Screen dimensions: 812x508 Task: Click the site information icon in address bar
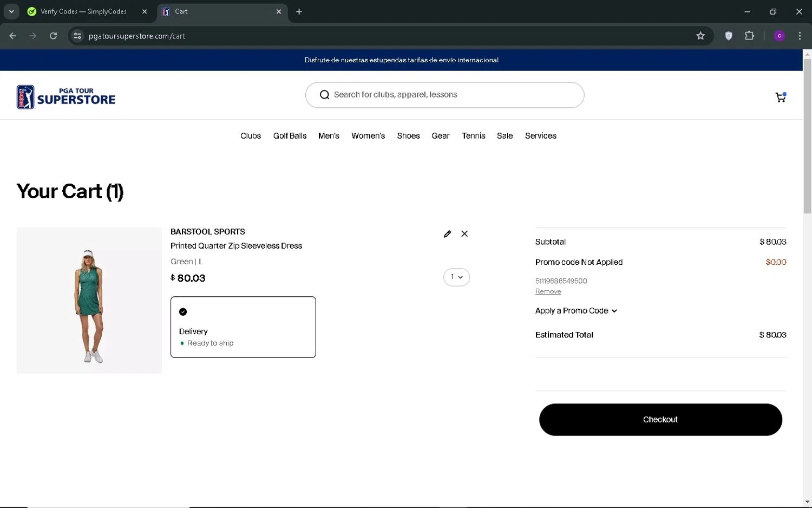77,36
